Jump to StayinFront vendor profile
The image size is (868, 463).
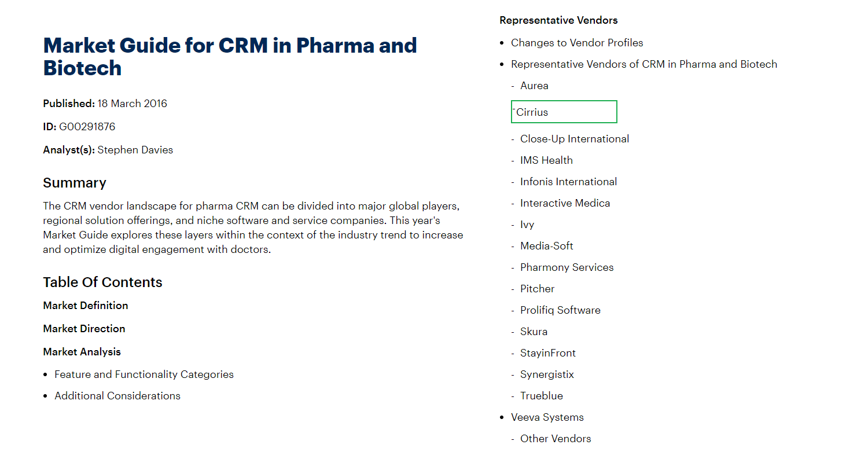(x=548, y=353)
